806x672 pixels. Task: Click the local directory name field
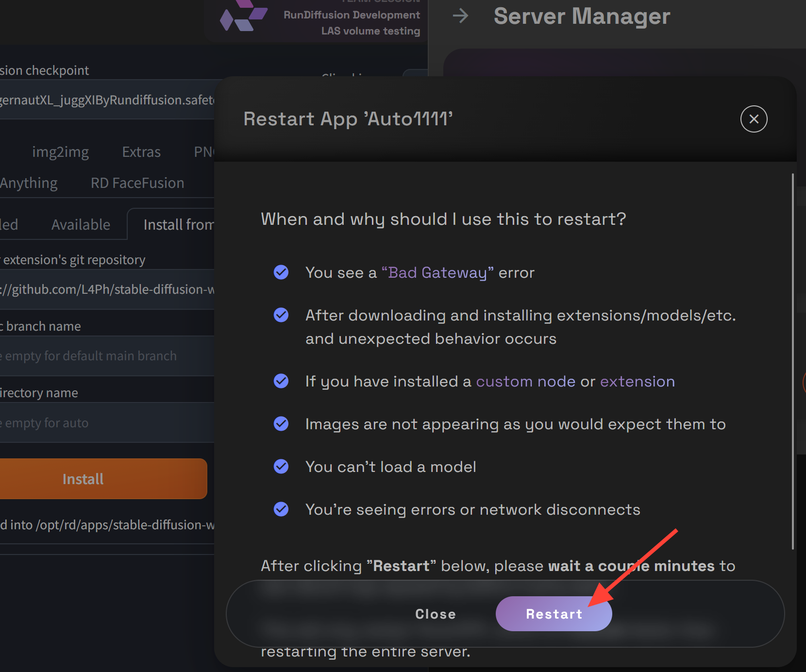coord(107,422)
